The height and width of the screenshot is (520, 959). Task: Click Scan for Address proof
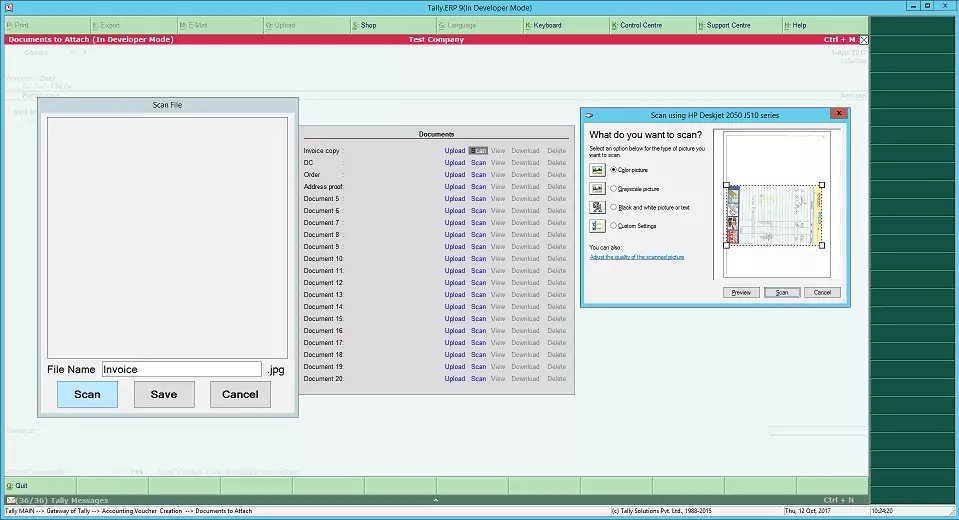pyautogui.click(x=478, y=187)
